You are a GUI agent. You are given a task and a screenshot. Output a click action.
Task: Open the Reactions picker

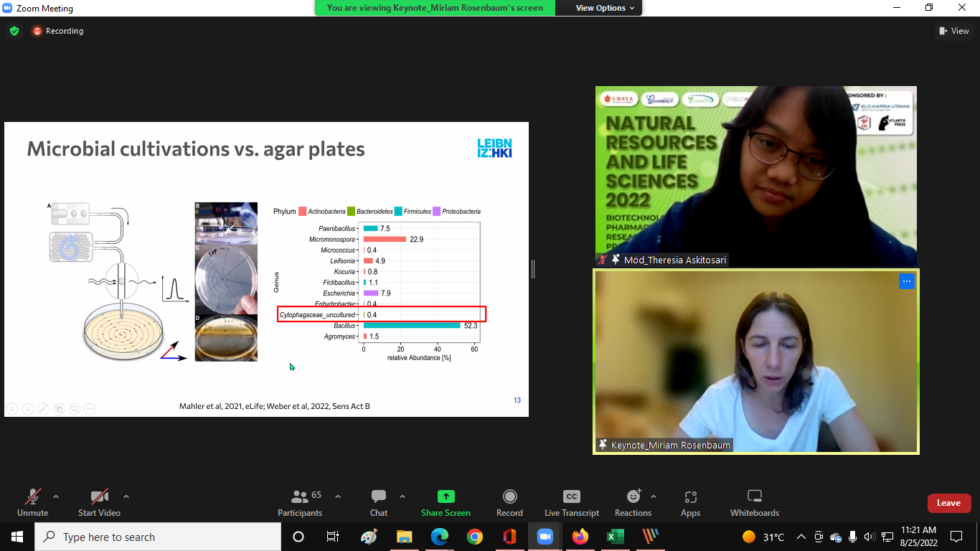click(x=633, y=497)
